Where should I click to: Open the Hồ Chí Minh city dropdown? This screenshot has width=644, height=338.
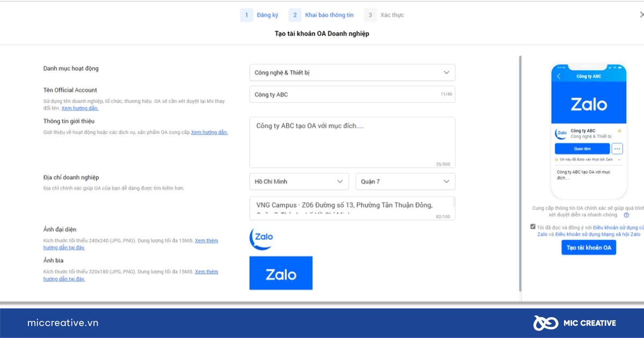coord(299,181)
